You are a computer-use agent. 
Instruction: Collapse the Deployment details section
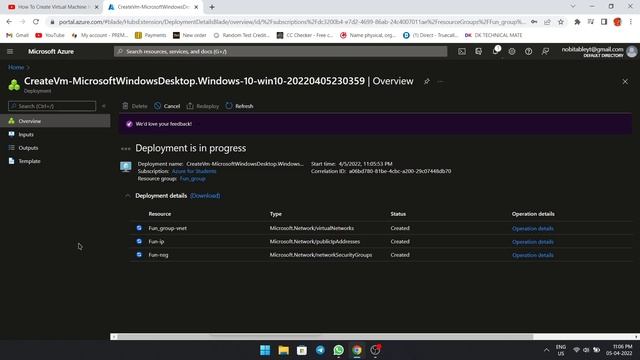[127, 196]
